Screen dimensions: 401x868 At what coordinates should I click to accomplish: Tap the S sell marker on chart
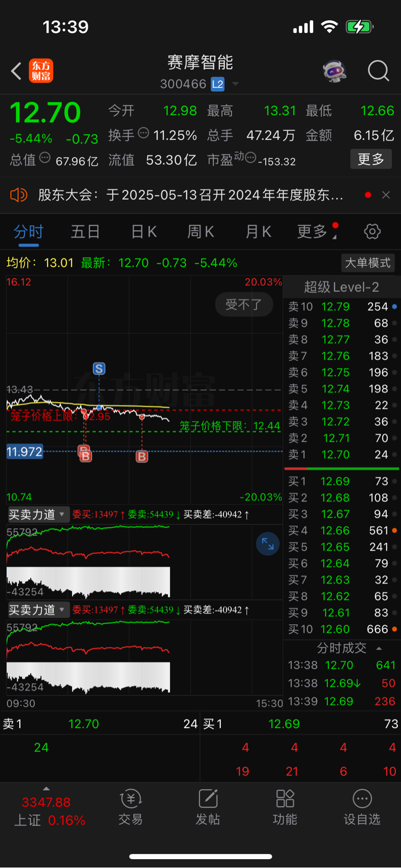(x=99, y=368)
